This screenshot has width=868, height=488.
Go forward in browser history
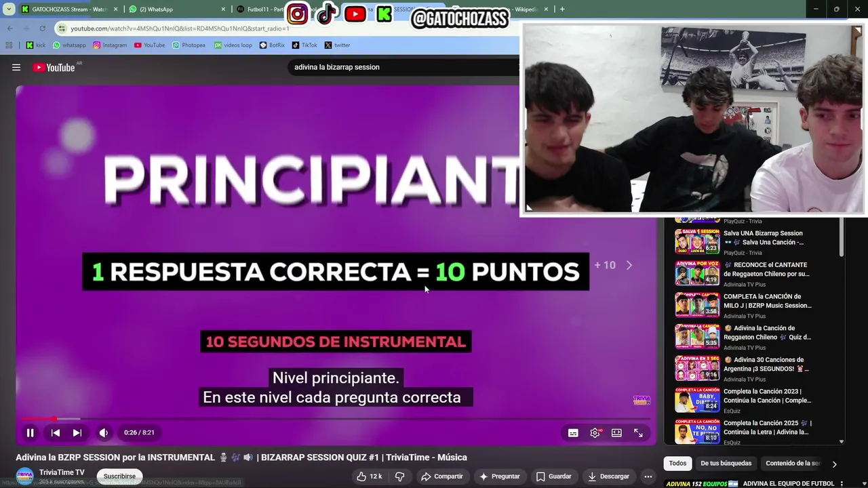26,28
